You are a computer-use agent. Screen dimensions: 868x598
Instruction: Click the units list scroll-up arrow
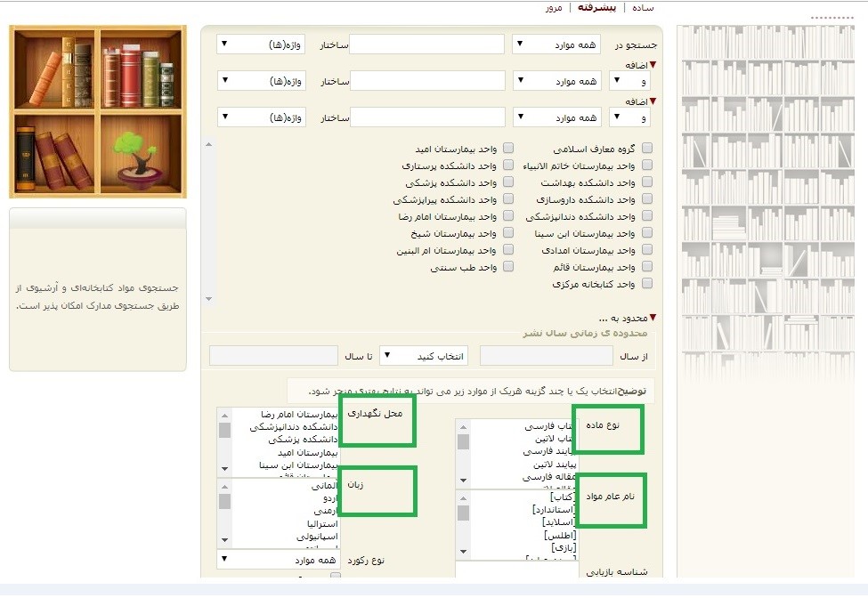(x=208, y=144)
